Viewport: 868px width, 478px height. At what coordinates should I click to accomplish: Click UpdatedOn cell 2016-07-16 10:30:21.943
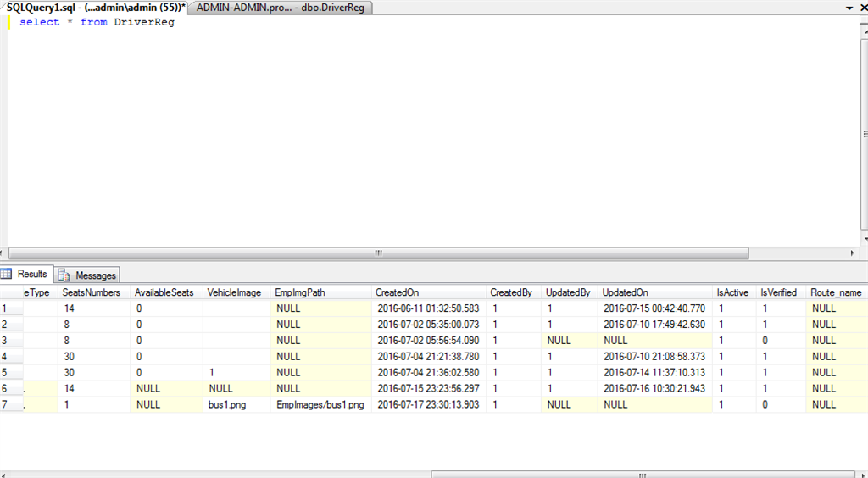point(654,388)
